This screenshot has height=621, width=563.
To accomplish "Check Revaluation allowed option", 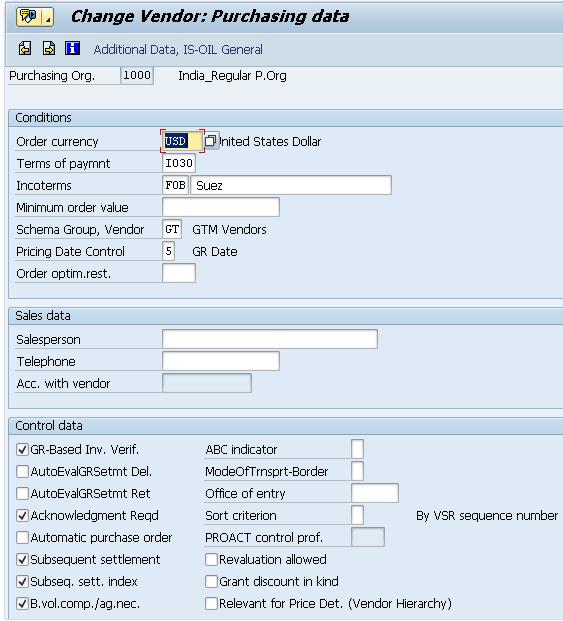I will click(211, 559).
